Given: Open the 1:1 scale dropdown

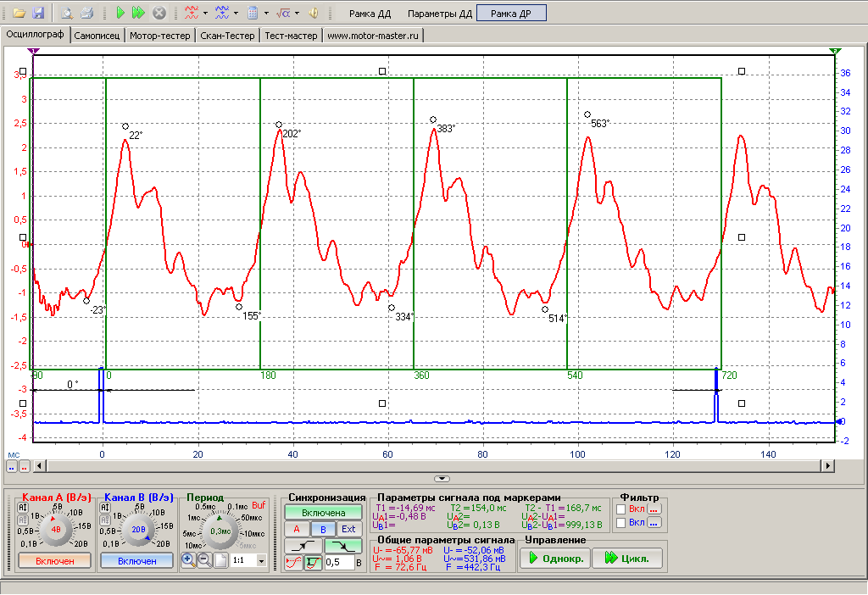Looking at the screenshot, I should point(260,561).
